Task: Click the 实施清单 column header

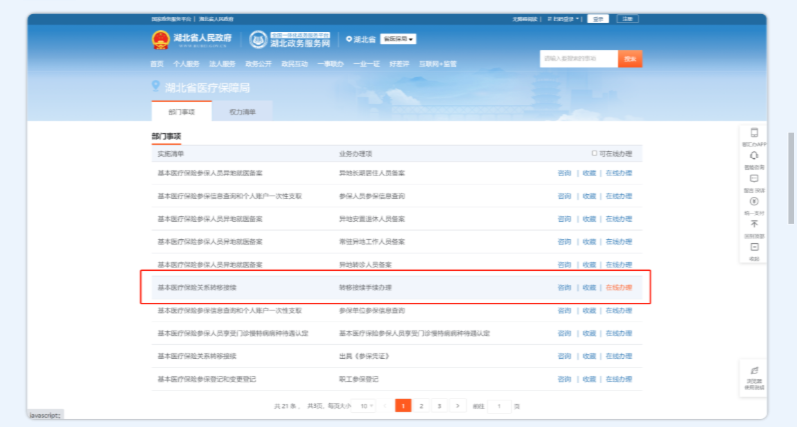Action: coord(171,154)
